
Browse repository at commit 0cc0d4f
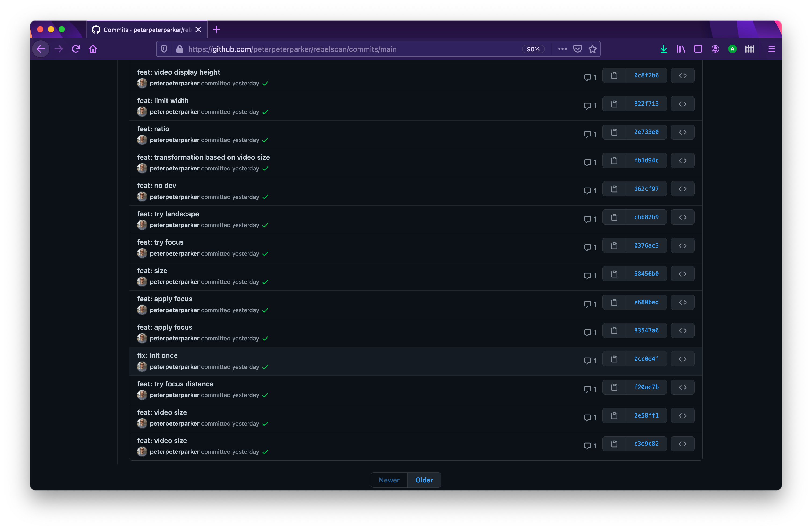(682, 359)
